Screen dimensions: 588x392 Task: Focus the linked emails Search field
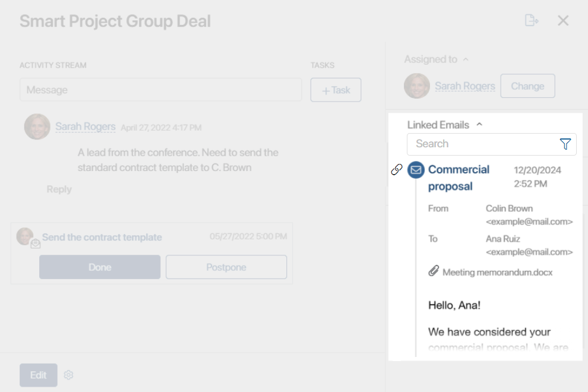point(483,144)
